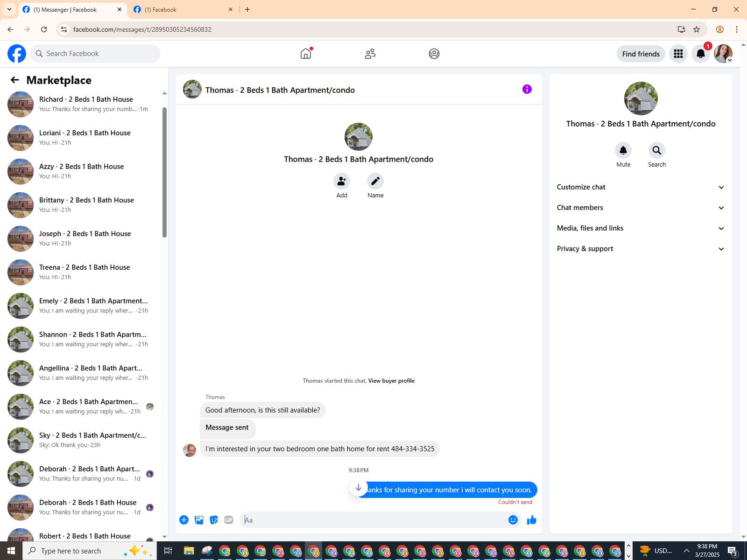Open File Explorer from taskbar
Image resolution: width=747 pixels, height=560 pixels.
[189, 551]
